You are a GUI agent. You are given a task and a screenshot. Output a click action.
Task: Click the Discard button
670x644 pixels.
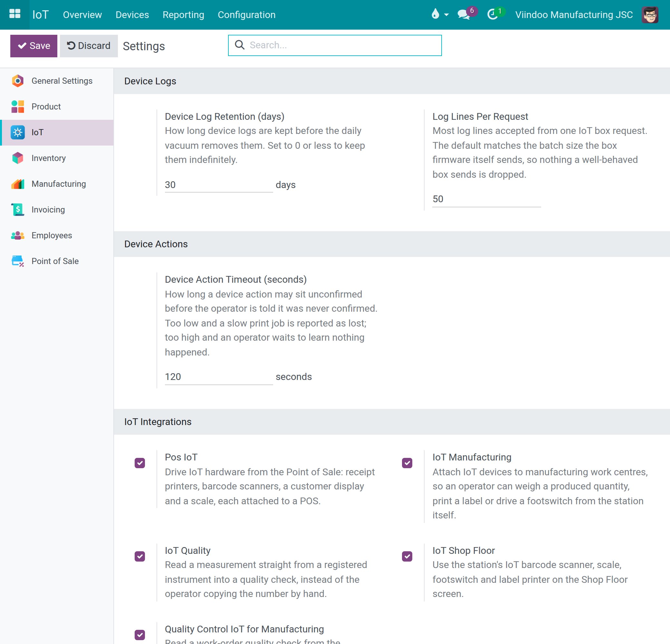pos(89,46)
